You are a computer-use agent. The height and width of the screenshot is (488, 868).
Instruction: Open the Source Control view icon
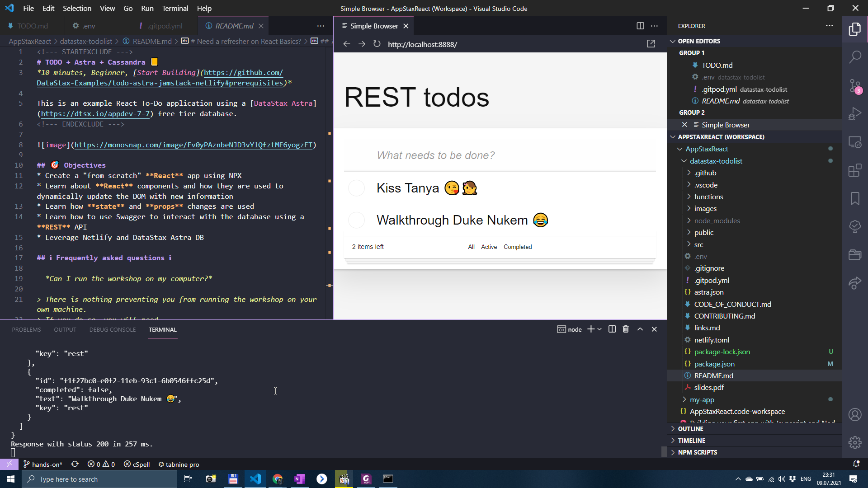tap(854, 86)
